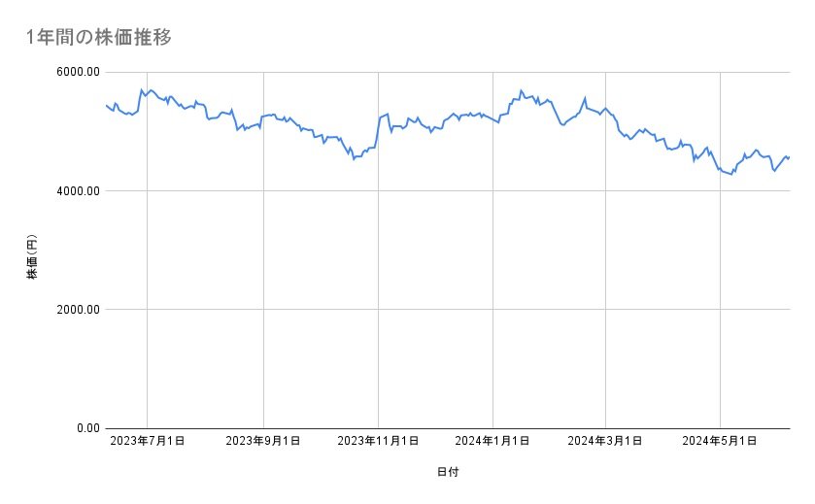The height and width of the screenshot is (504, 815).
Task: Click the 4000.00 y-axis label
Action: point(76,191)
